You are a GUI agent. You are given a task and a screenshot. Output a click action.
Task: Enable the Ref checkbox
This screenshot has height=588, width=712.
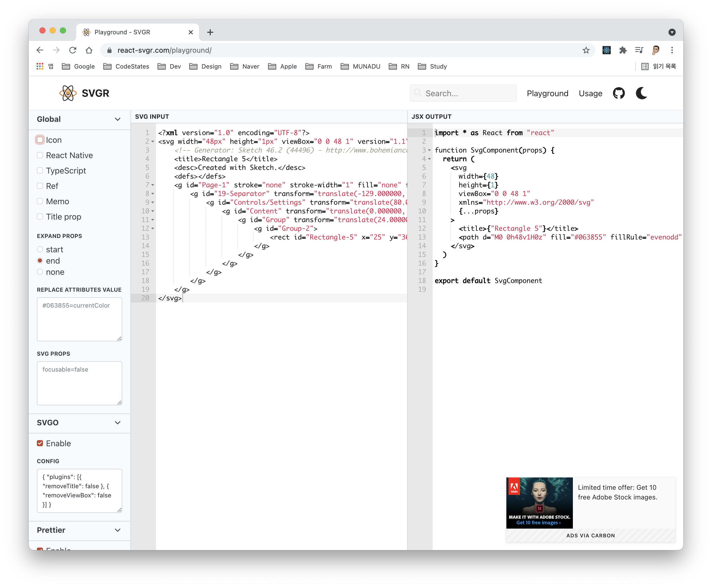pos(40,186)
